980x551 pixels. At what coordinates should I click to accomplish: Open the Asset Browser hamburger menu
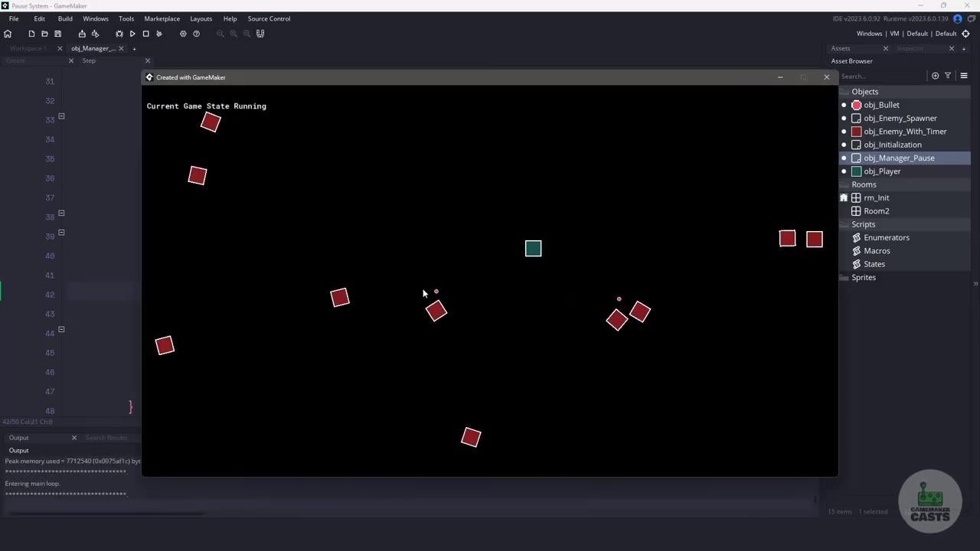point(964,76)
